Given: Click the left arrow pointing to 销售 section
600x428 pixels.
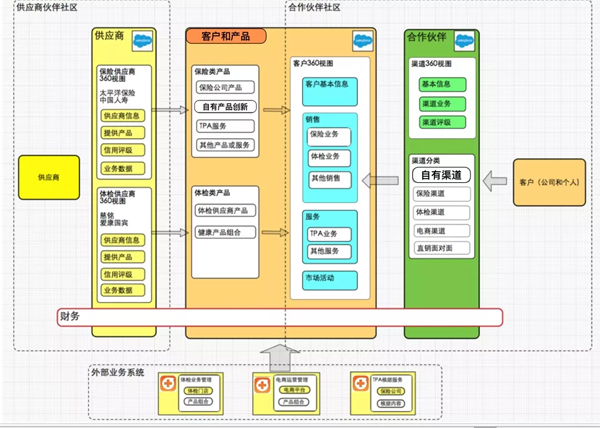Looking at the screenshot, I should click(378, 180).
